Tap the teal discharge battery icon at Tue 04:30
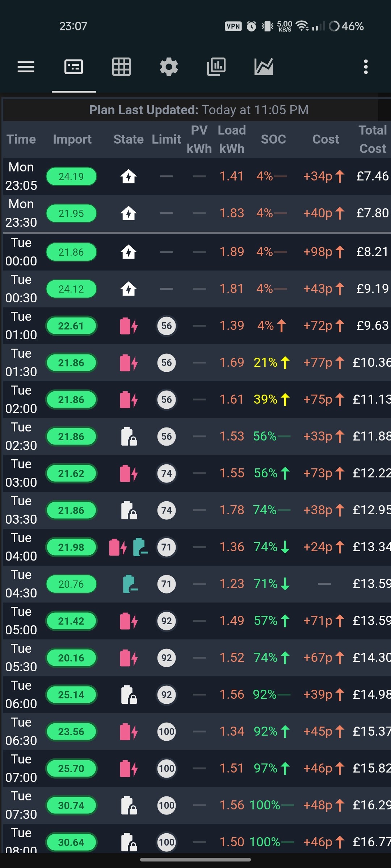 [130, 584]
